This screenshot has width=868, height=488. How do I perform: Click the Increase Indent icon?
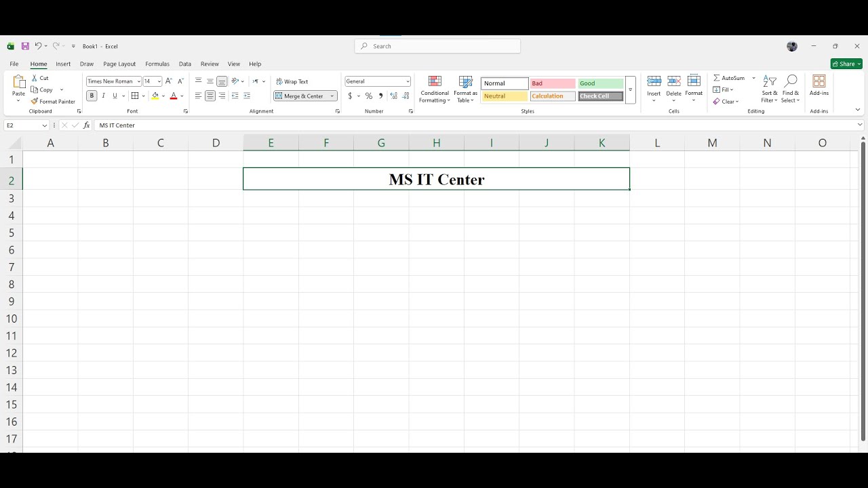pyautogui.click(x=247, y=96)
